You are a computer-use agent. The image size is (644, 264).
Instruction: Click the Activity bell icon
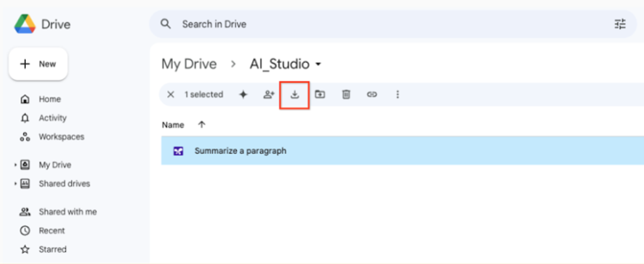coord(25,118)
